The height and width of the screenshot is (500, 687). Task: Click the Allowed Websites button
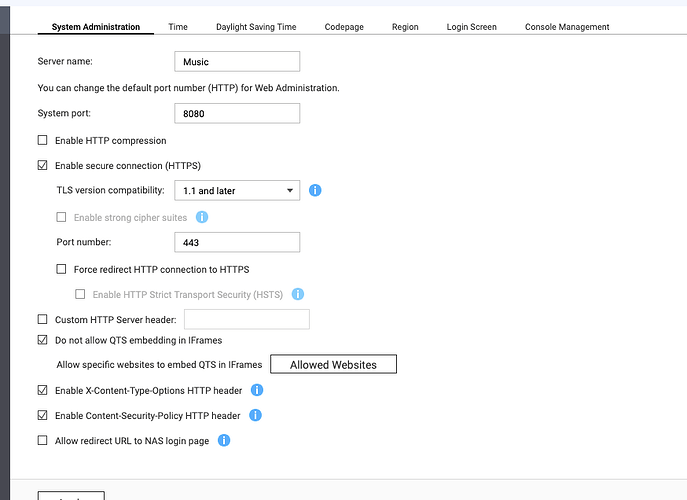[333, 365]
